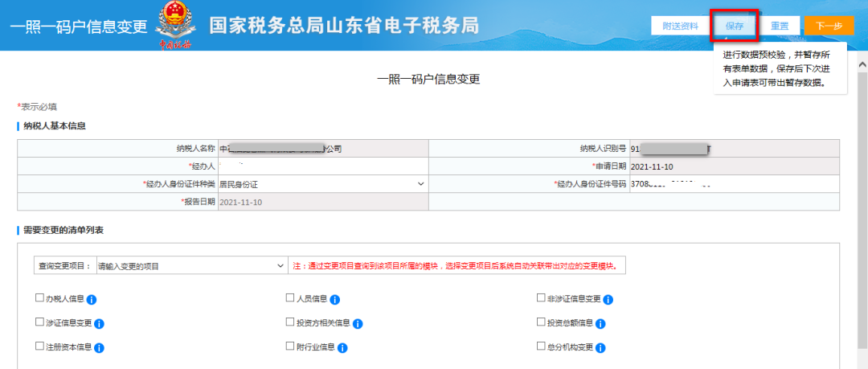Click the page title 一照一码户信息变更 in header

click(x=79, y=27)
